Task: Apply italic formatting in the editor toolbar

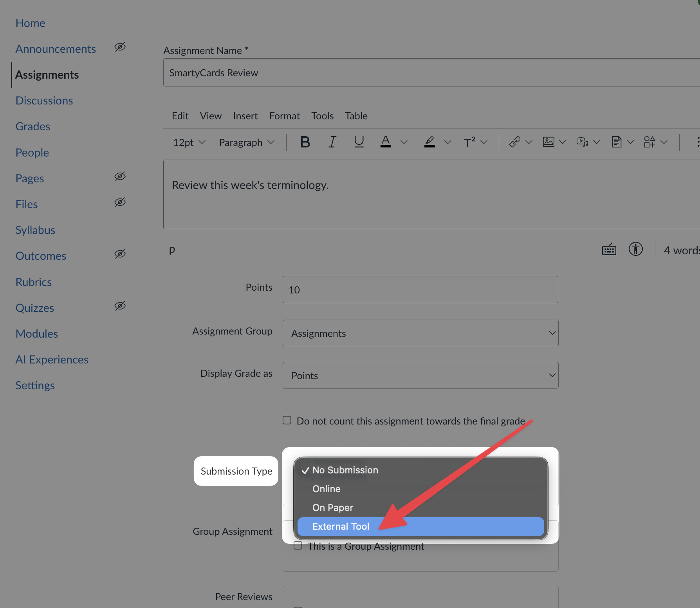Action: (x=332, y=142)
